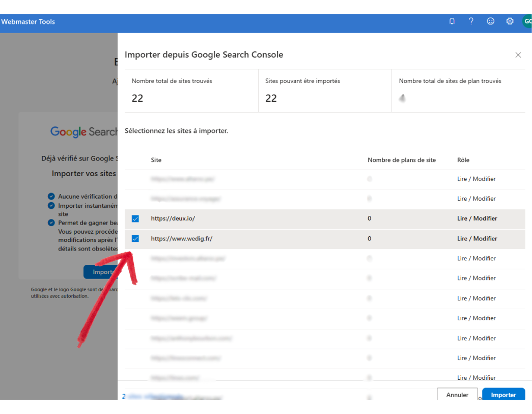Image resolution: width=532 pixels, height=414 pixels.
Task: Click the Sites pouvant être importés count
Action: click(x=271, y=98)
